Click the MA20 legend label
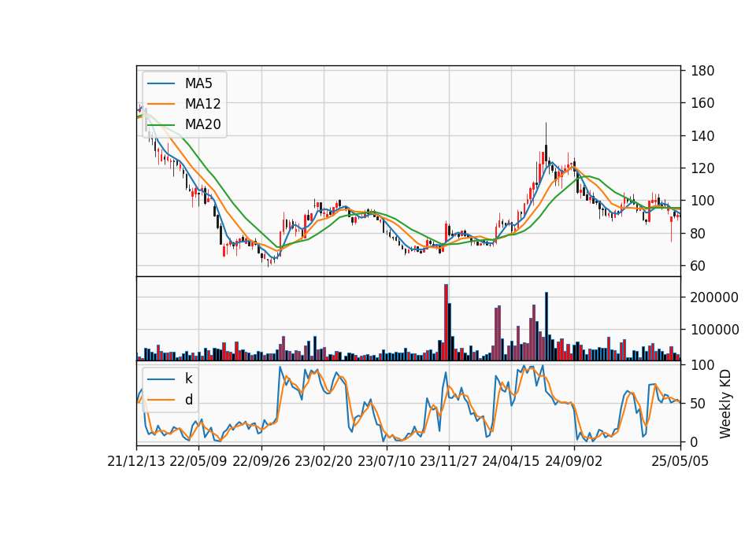This screenshot has width=756, height=543. [202, 124]
